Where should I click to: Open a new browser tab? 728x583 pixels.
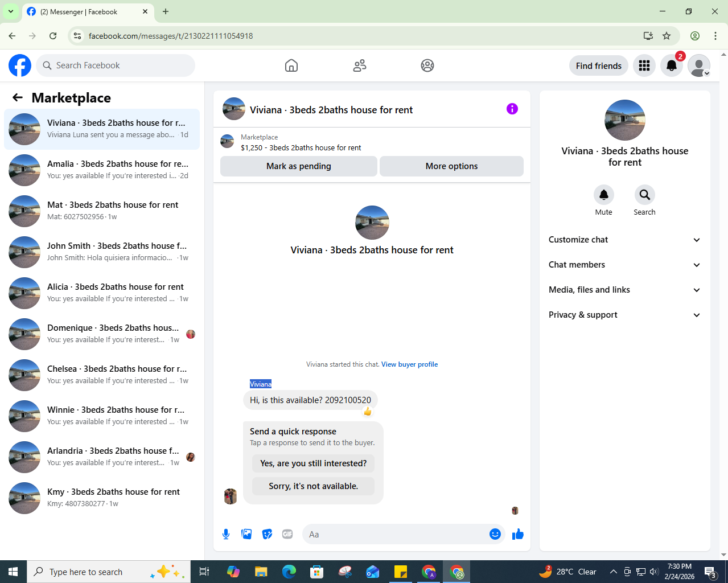166,11
